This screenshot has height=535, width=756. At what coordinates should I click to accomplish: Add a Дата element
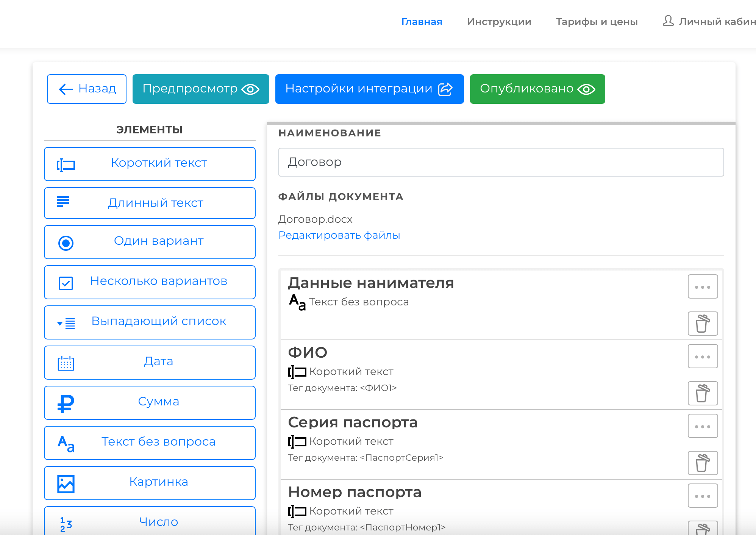pos(150,363)
